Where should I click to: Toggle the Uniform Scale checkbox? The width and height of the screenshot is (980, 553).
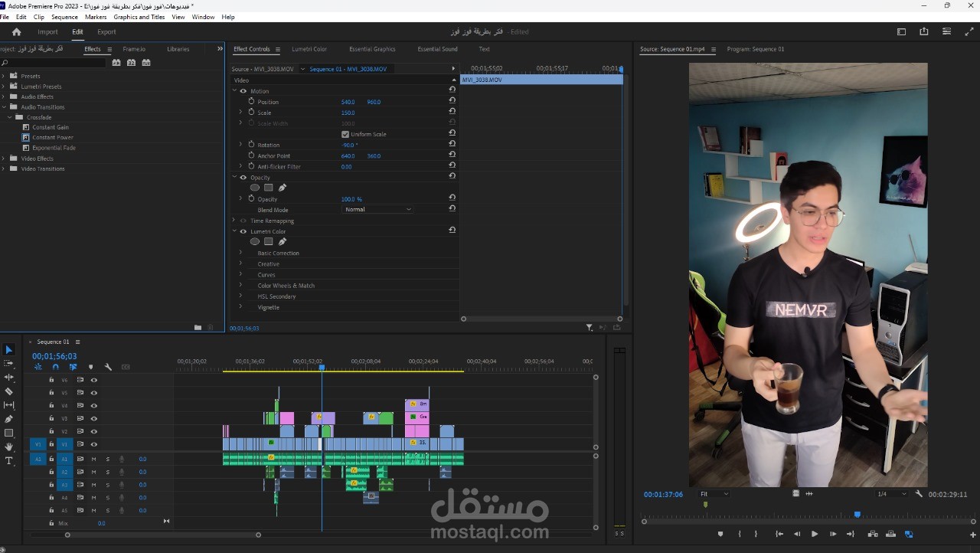pyautogui.click(x=345, y=134)
